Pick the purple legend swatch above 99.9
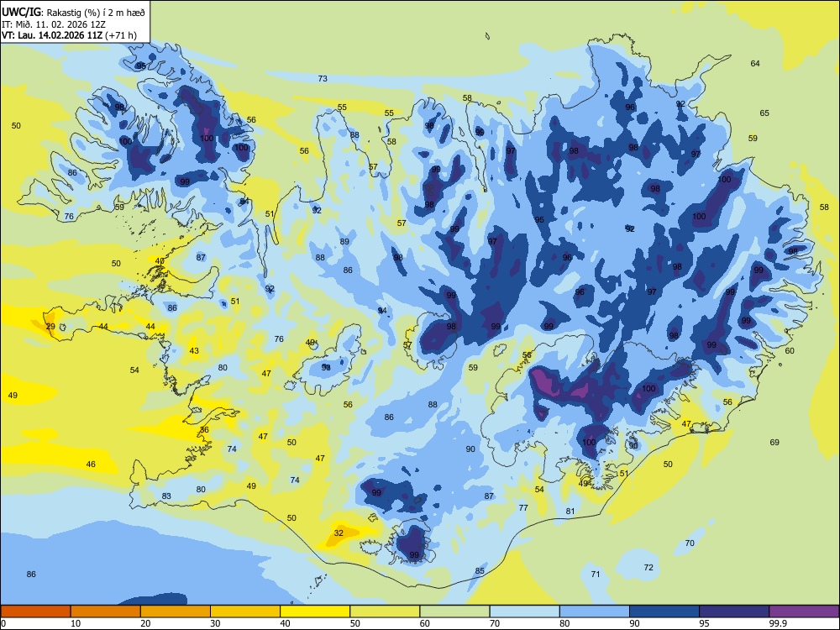This screenshot has height=630, width=840. tap(804, 612)
